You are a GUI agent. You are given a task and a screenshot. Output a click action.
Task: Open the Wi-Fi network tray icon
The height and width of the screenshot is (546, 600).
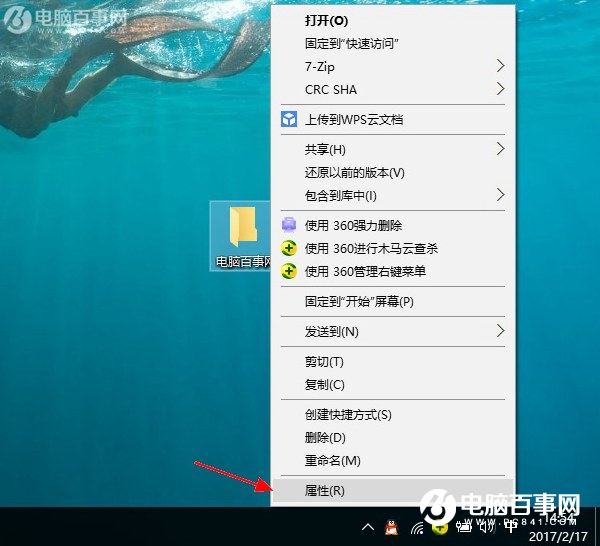[417, 528]
